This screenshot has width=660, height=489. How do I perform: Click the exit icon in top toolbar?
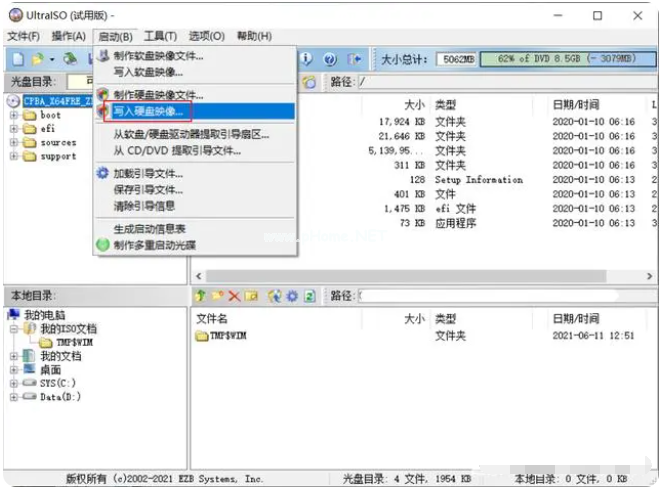354,59
